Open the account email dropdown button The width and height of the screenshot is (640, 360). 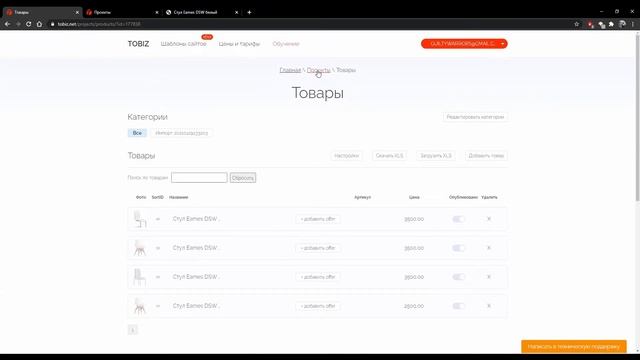(x=464, y=44)
